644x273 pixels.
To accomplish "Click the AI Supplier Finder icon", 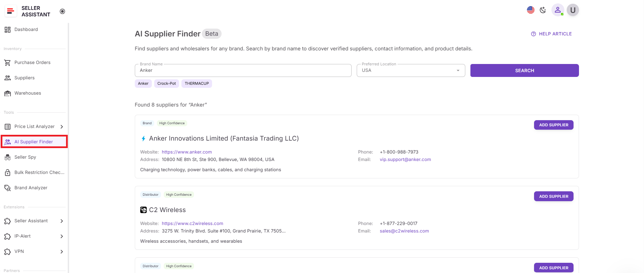I will click(7, 142).
